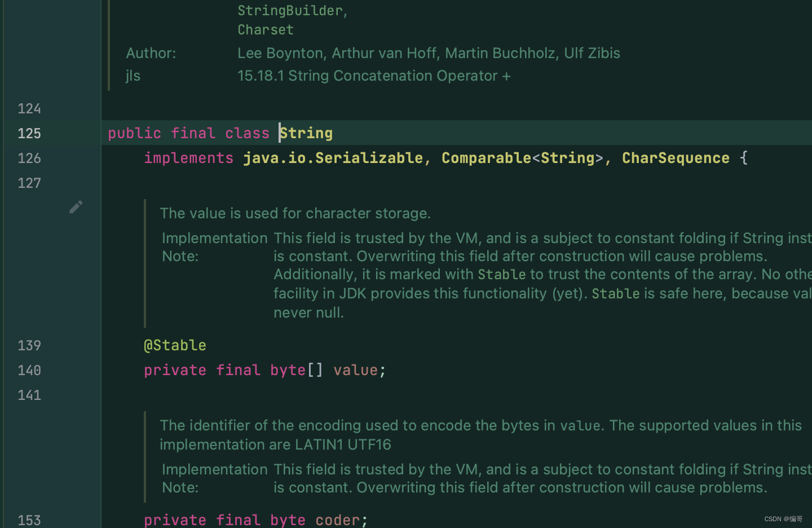The width and height of the screenshot is (812, 528).
Task: Click the inline 'value' code in the encoding doc
Action: 580,426
